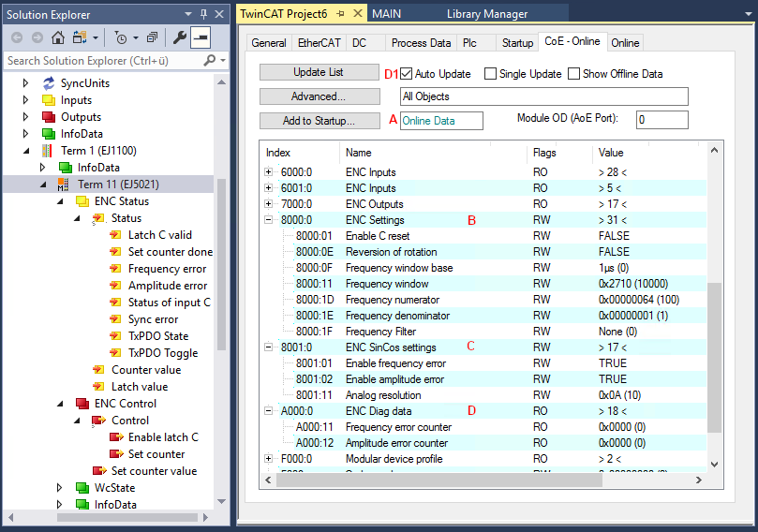
Task: Click the yellow Inputs folder icon
Action: pyautogui.click(x=49, y=100)
